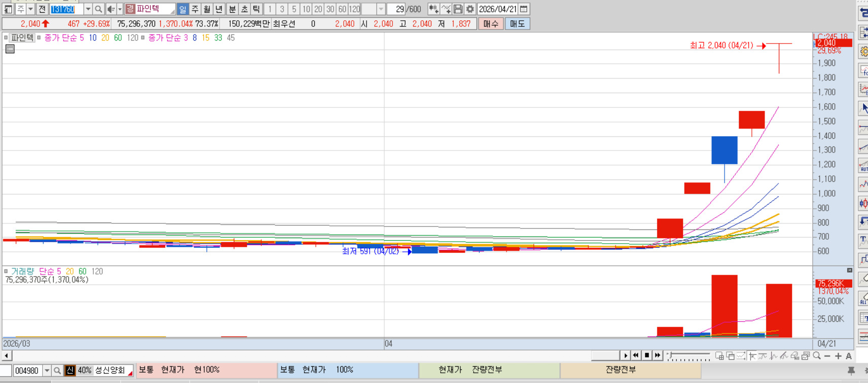The width and height of the screenshot is (868, 383).
Task: Open the stock search magnifier beside code 131760
Action: 99,9
